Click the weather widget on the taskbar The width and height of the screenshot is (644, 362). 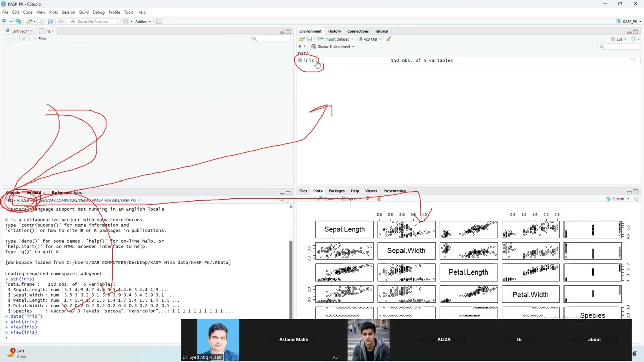point(16,353)
